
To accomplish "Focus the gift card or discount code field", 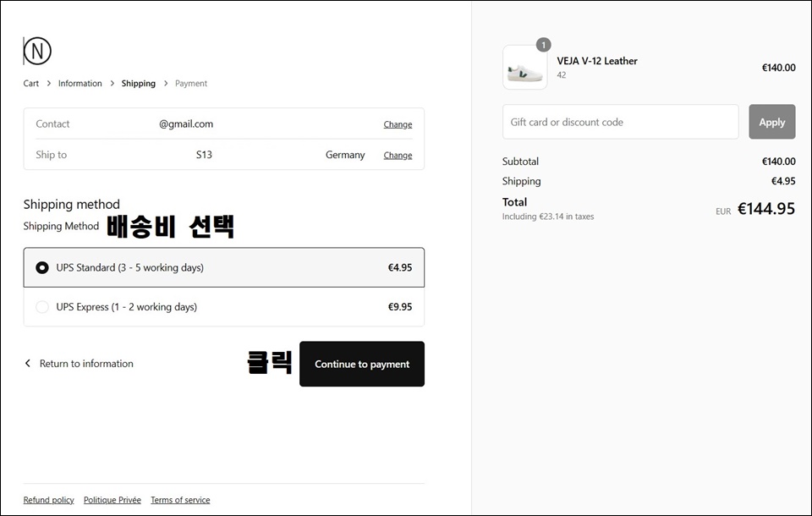I will (x=620, y=122).
